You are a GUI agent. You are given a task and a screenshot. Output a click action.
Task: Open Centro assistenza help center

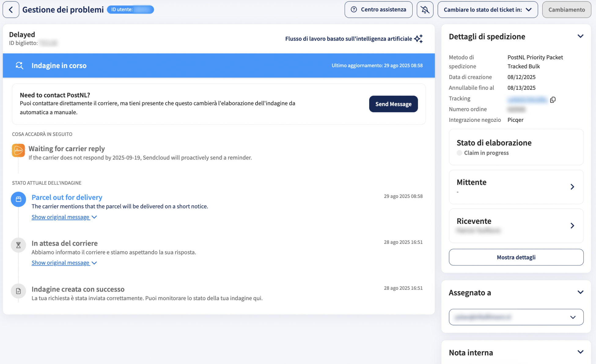[378, 9]
